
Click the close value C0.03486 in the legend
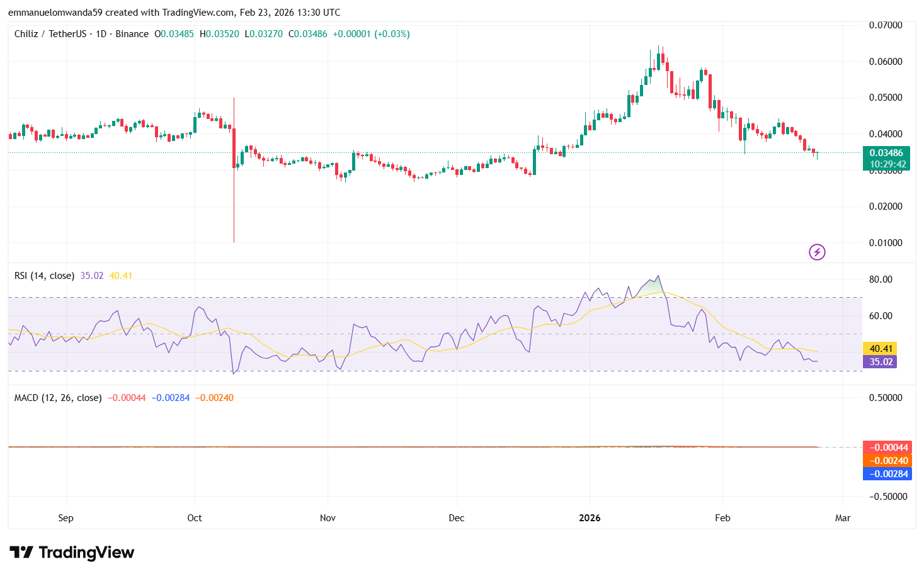pyautogui.click(x=308, y=34)
